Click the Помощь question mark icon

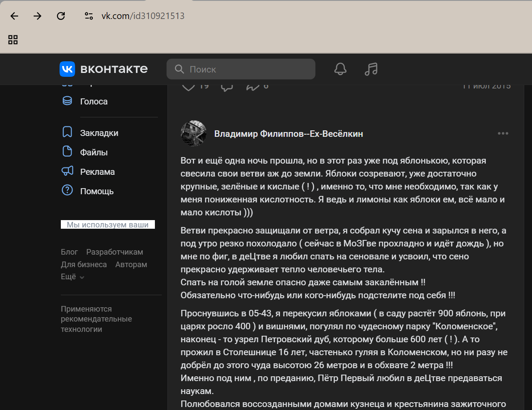67,190
